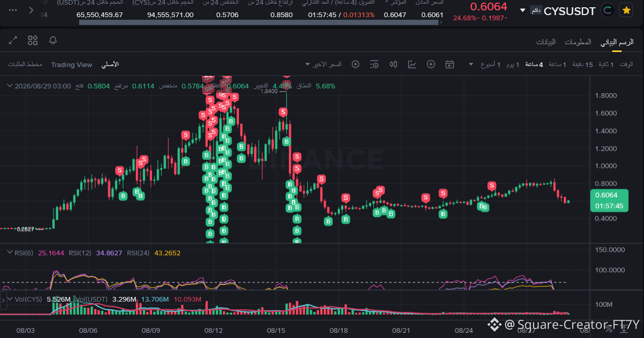644x338 pixels.
Task: Select الوقت time line interval
Action: click(627, 64)
